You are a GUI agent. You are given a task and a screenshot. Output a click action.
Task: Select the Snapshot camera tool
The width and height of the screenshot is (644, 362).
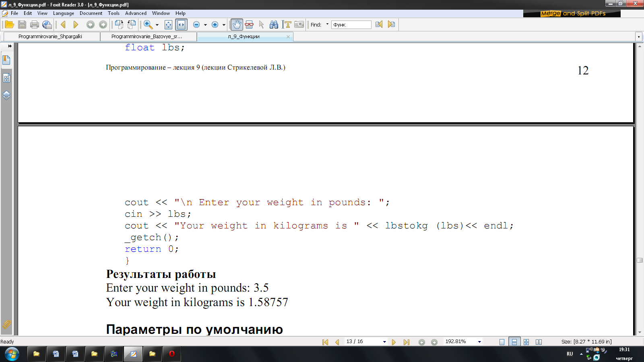[x=299, y=25]
